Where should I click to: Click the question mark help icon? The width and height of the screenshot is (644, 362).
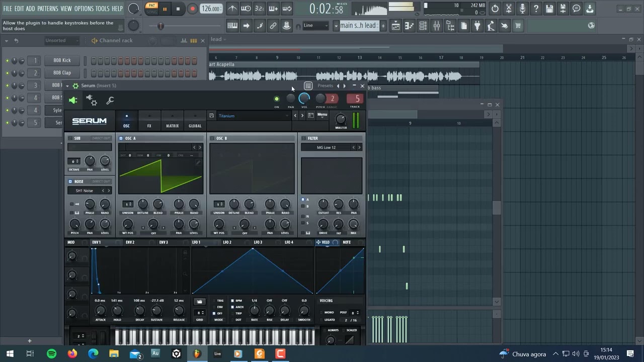click(x=536, y=9)
